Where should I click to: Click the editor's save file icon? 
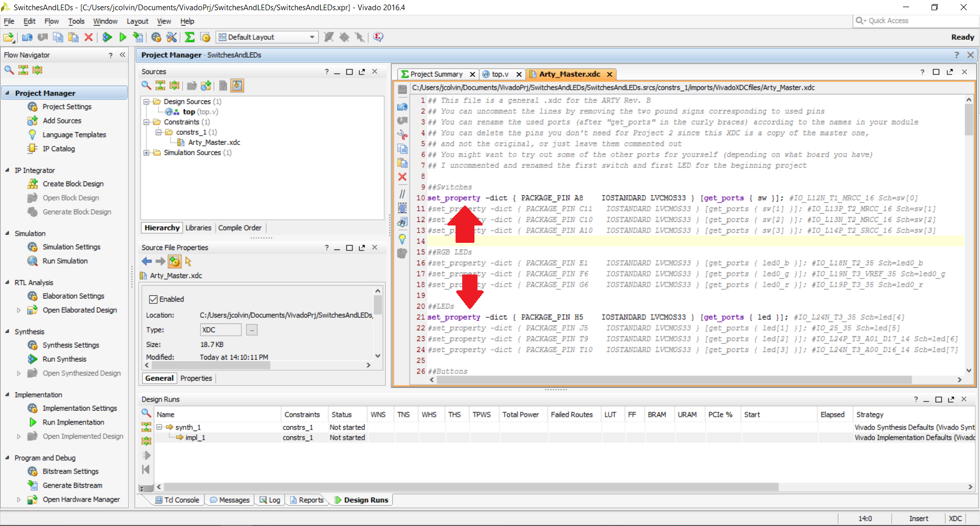point(403,90)
